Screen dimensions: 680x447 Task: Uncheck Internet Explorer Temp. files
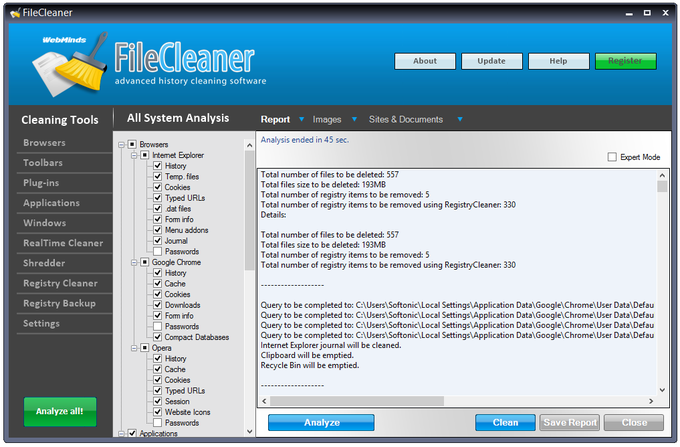[157, 176]
